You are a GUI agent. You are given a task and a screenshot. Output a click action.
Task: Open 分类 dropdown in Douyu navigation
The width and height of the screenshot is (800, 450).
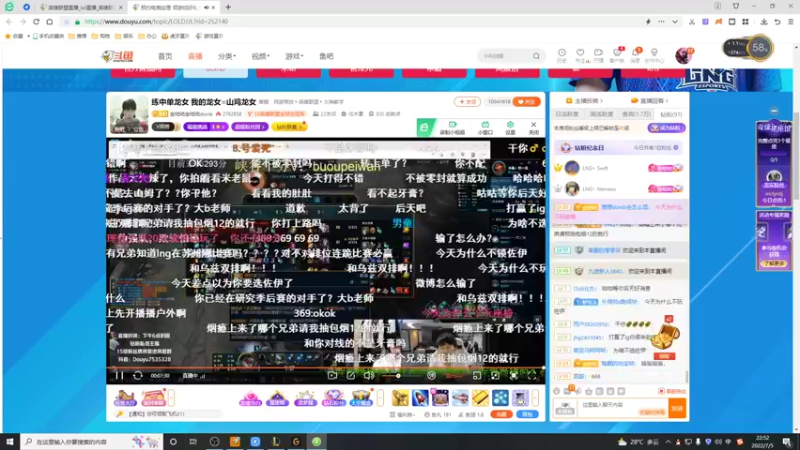pos(227,56)
